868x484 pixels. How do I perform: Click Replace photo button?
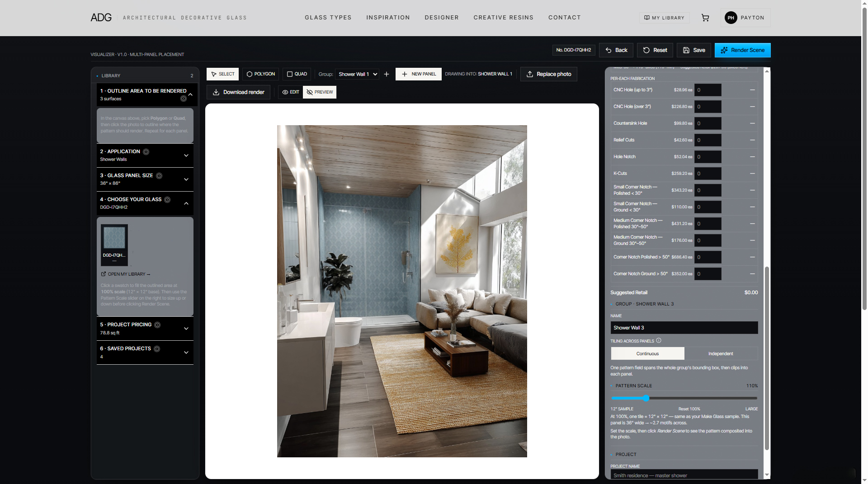tap(548, 74)
